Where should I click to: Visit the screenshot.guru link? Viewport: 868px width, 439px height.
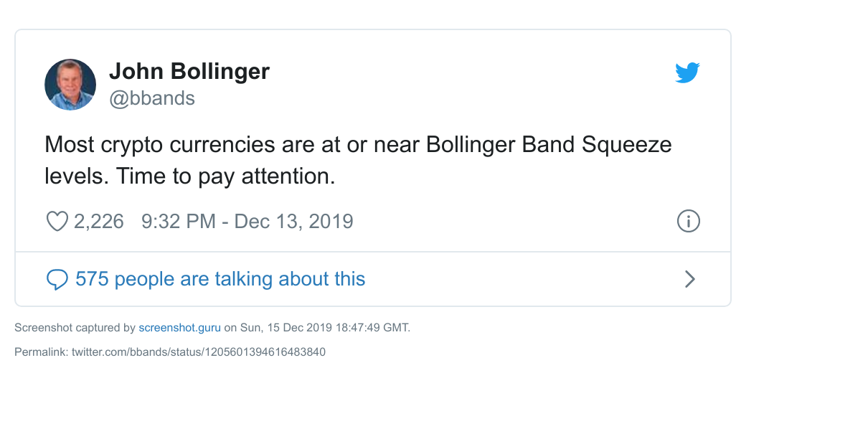pyautogui.click(x=180, y=328)
